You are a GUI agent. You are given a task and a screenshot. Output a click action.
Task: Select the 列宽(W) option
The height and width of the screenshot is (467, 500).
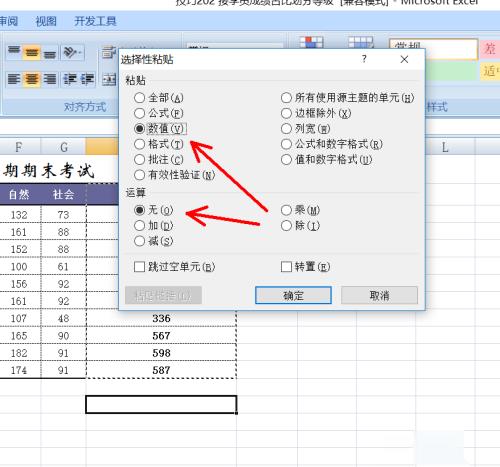pyautogui.click(x=306, y=129)
